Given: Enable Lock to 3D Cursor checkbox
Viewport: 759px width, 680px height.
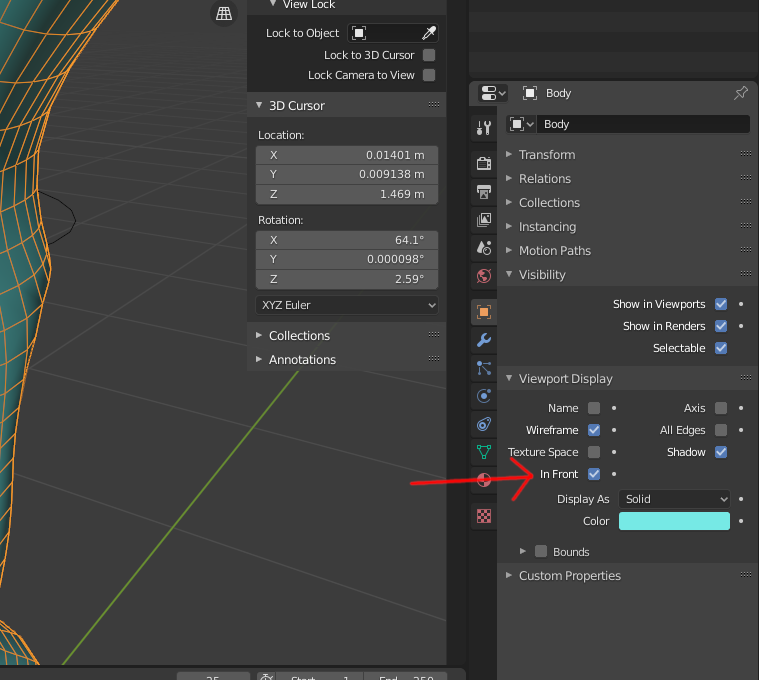Looking at the screenshot, I should point(429,55).
